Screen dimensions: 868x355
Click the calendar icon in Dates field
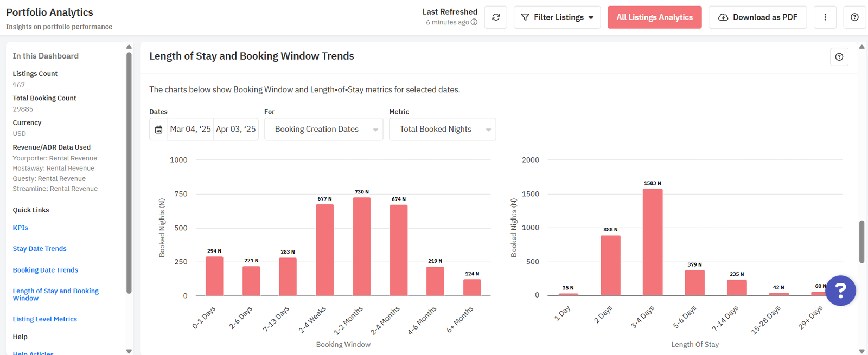coord(158,130)
